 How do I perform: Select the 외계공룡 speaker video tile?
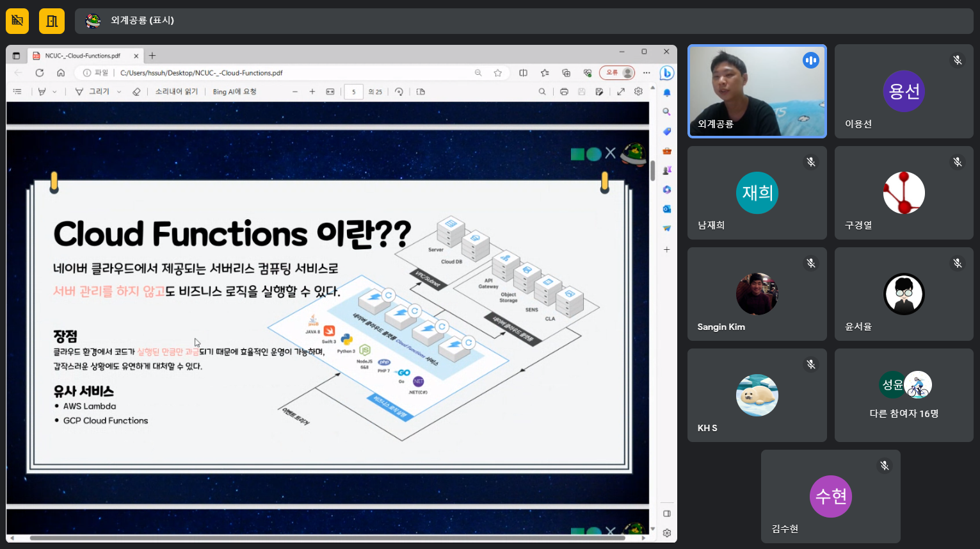(757, 91)
